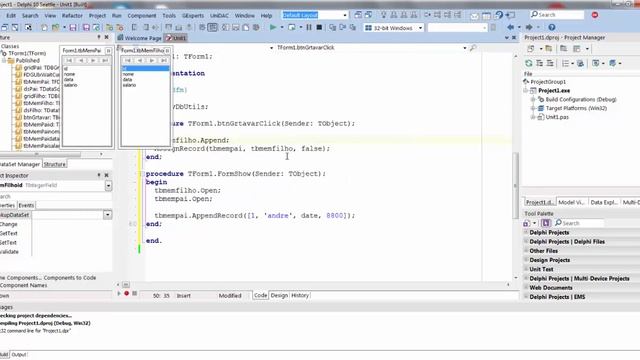Image resolution: width=640 pixels, height=360 pixels.
Task: Expand the Run button options arrow
Action: (x=282, y=27)
